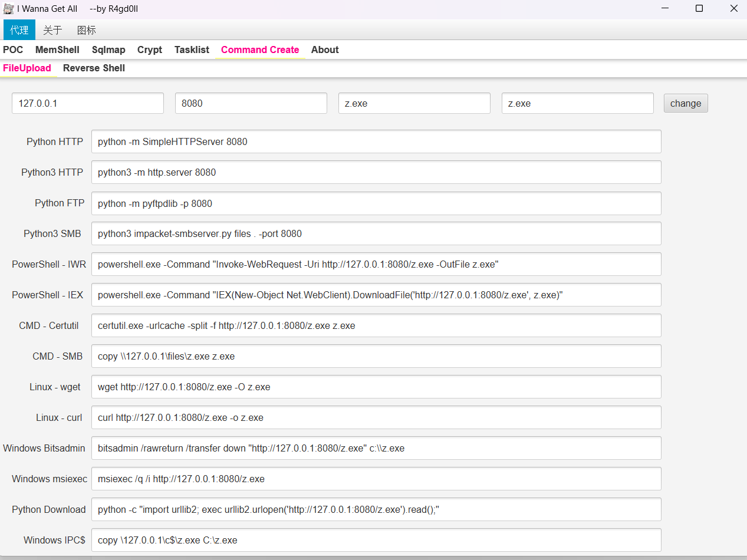
Task: Switch to the POC tab
Action: tap(13, 50)
